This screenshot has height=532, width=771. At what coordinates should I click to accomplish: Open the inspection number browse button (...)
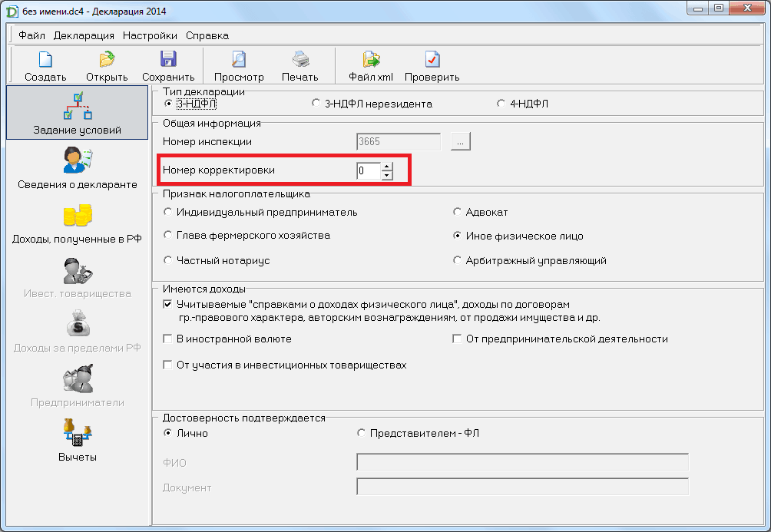[x=460, y=141]
